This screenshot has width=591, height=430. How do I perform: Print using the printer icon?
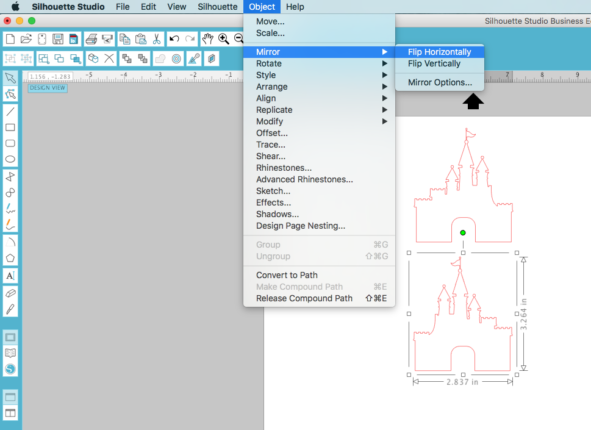(91, 39)
